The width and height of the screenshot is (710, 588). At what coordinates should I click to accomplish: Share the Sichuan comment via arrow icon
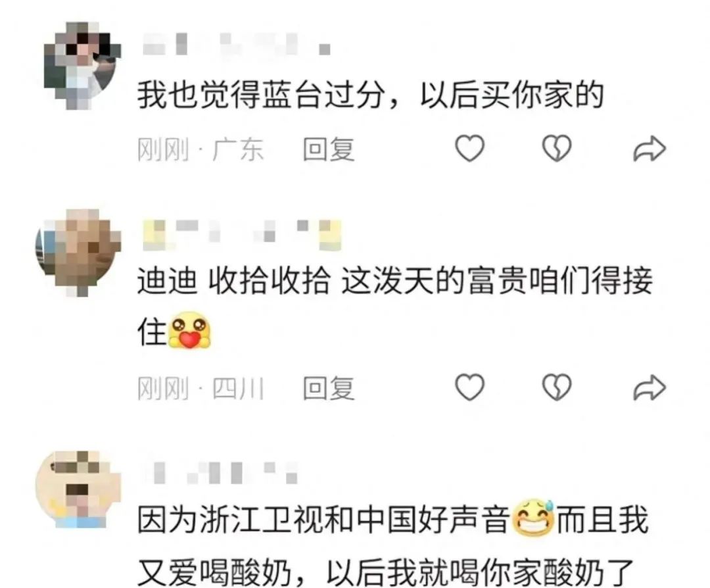pyautogui.click(x=650, y=388)
